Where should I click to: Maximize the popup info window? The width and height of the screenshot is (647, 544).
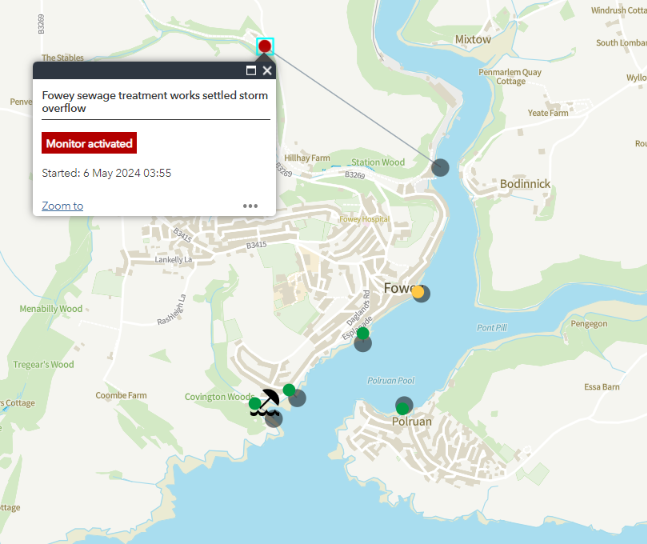251,71
